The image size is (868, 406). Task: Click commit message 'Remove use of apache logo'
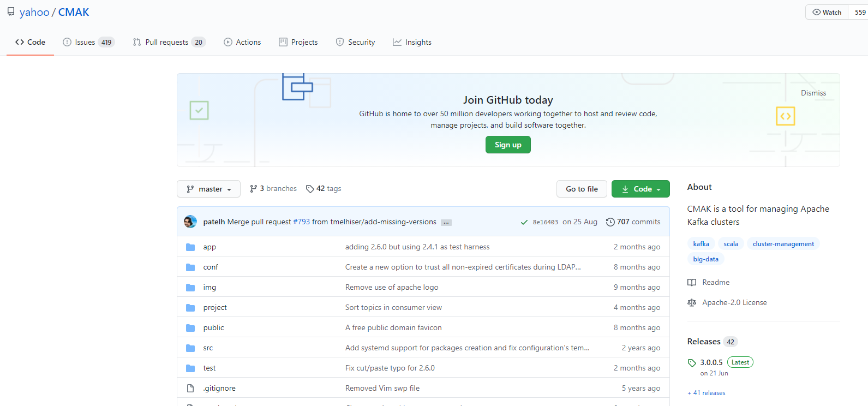pos(392,288)
